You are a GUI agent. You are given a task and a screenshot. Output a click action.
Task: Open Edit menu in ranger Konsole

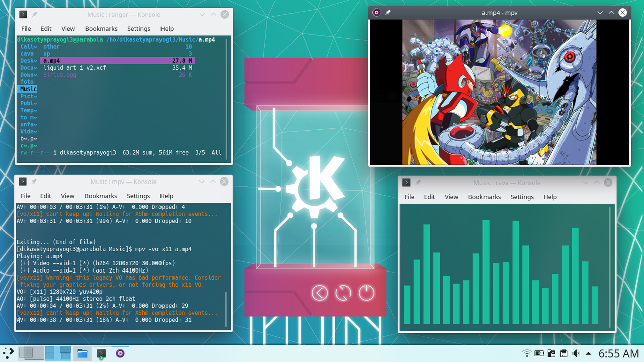point(46,29)
